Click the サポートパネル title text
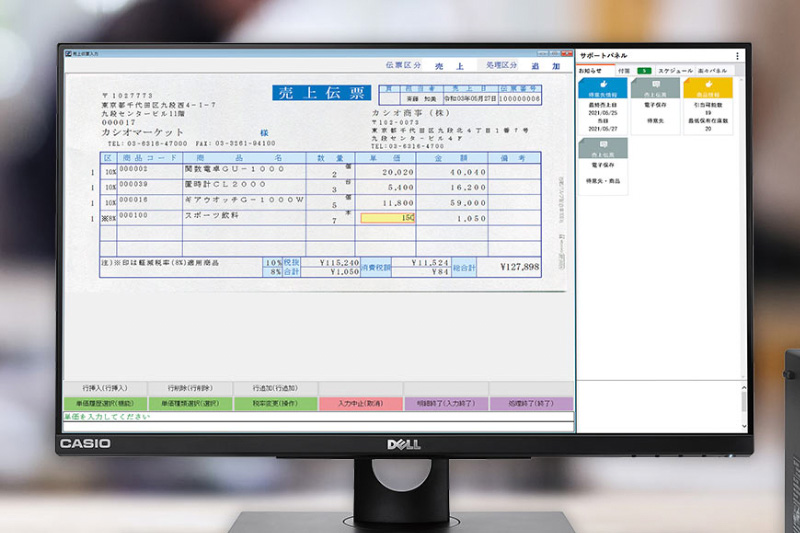The height and width of the screenshot is (533, 800). point(604,56)
